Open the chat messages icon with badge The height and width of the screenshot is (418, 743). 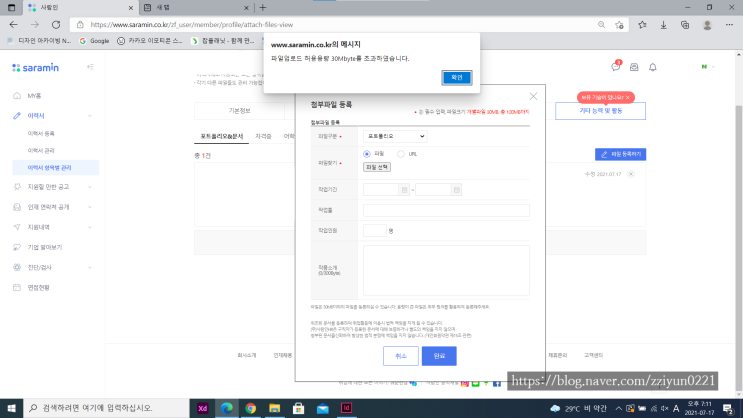[616, 67]
